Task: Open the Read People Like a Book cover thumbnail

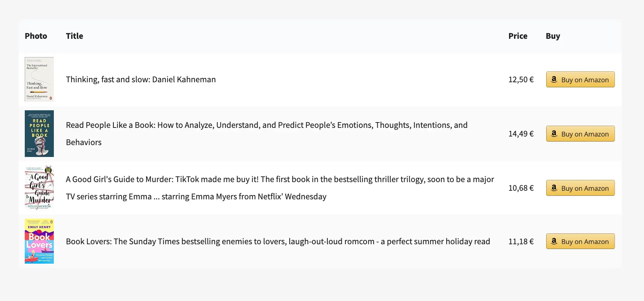Action: (39, 133)
